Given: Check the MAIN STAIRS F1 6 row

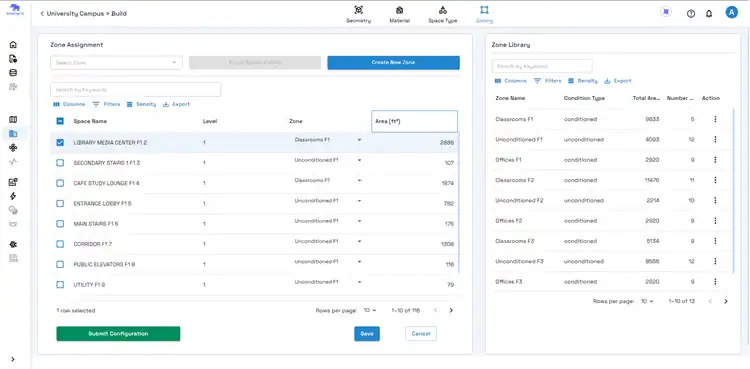Looking at the screenshot, I should 60,224.
